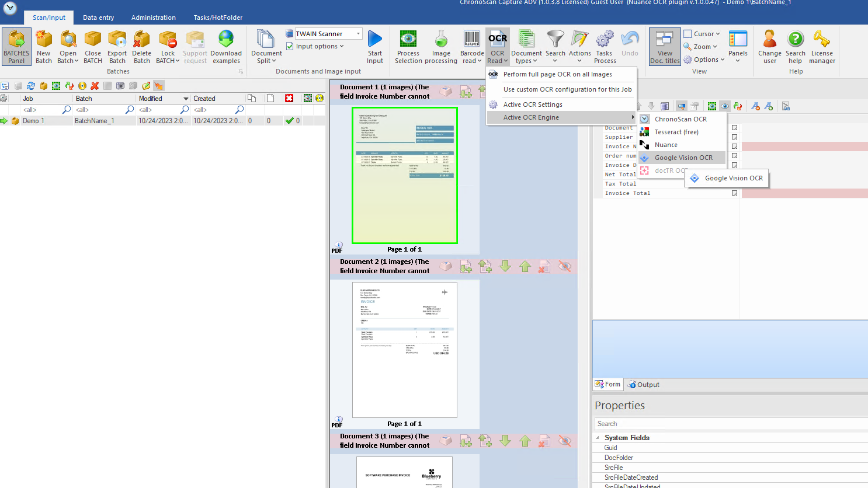
Task: Open the TWAIN Scanner source dropdown
Action: [358, 34]
